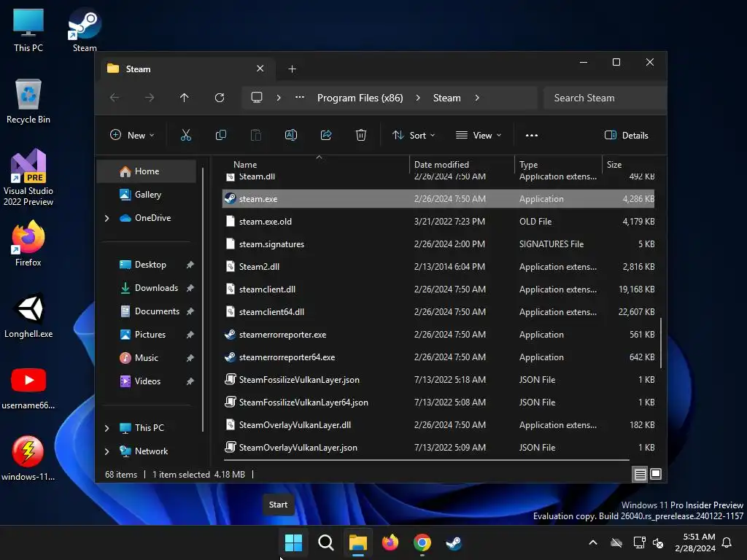Click the Search Steam input field
The width and height of the screenshot is (747, 560).
point(605,98)
